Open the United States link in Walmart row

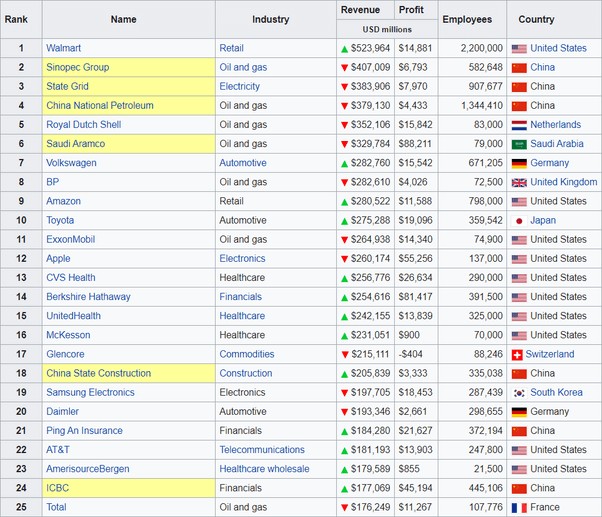[558, 48]
